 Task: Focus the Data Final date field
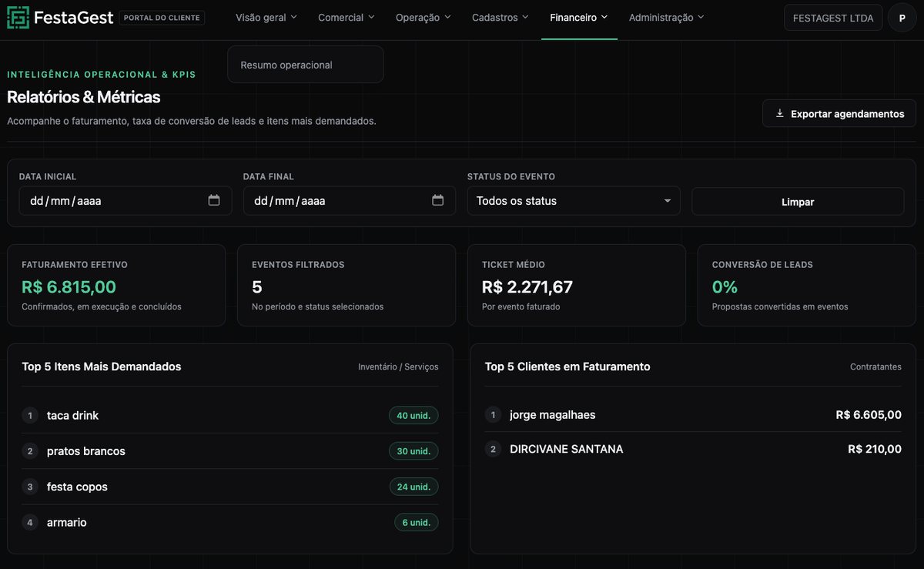[350, 201]
